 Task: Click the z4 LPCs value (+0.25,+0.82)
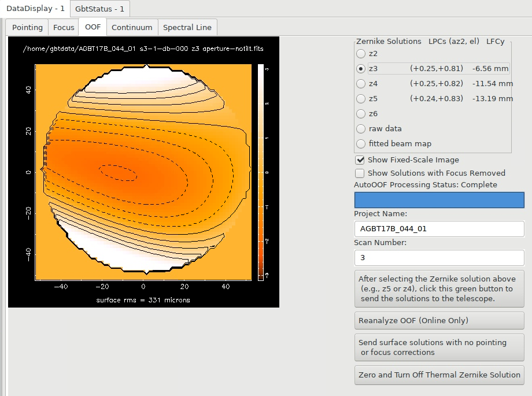(x=437, y=83)
